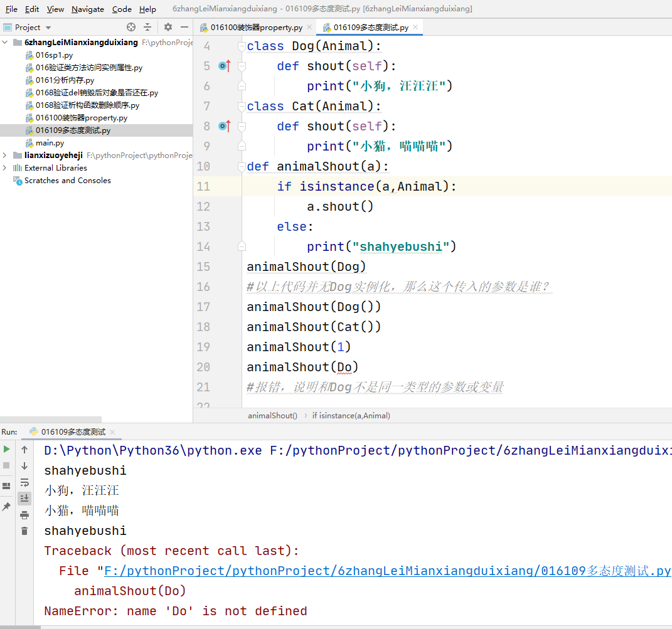This screenshot has height=629, width=672.
Task: Stop the running process
Action: tap(6, 465)
